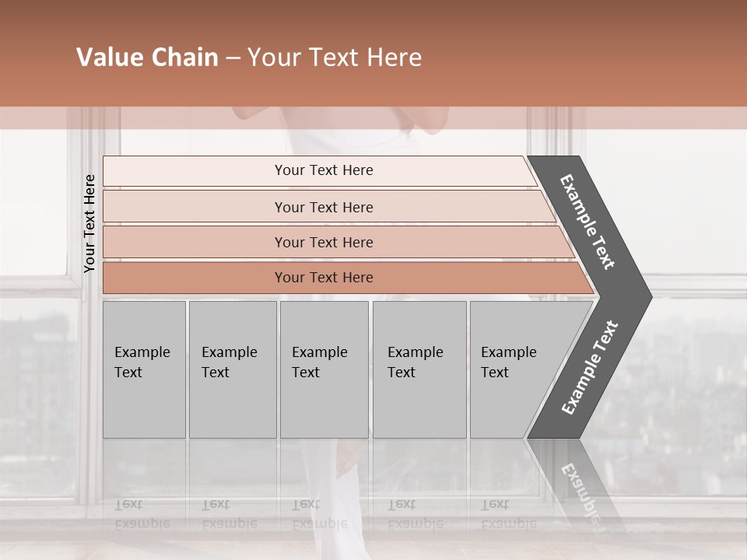The height and width of the screenshot is (560, 747).
Task: Click the mirrored text under the first box
Action: click(142, 515)
